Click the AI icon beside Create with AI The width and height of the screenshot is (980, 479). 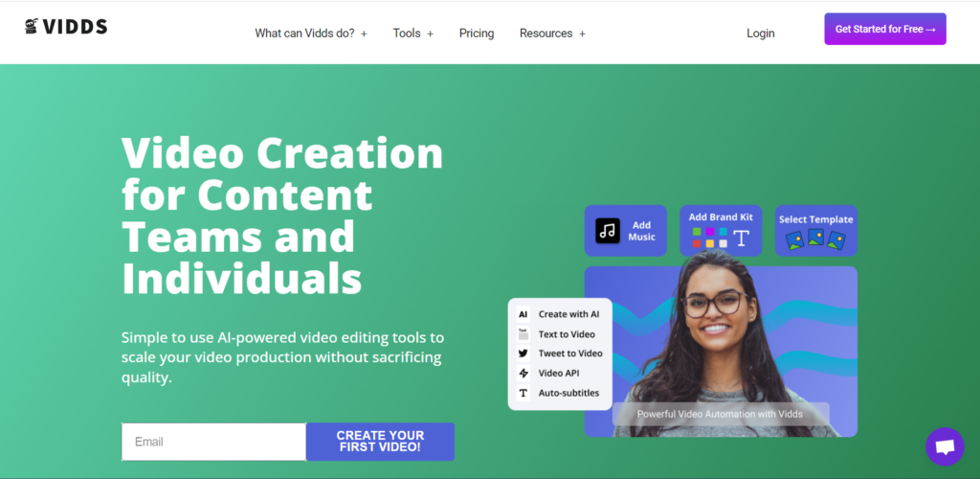pyautogui.click(x=523, y=314)
